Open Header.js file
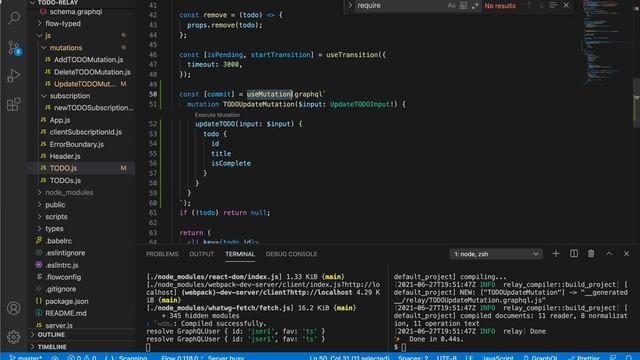 [65, 156]
